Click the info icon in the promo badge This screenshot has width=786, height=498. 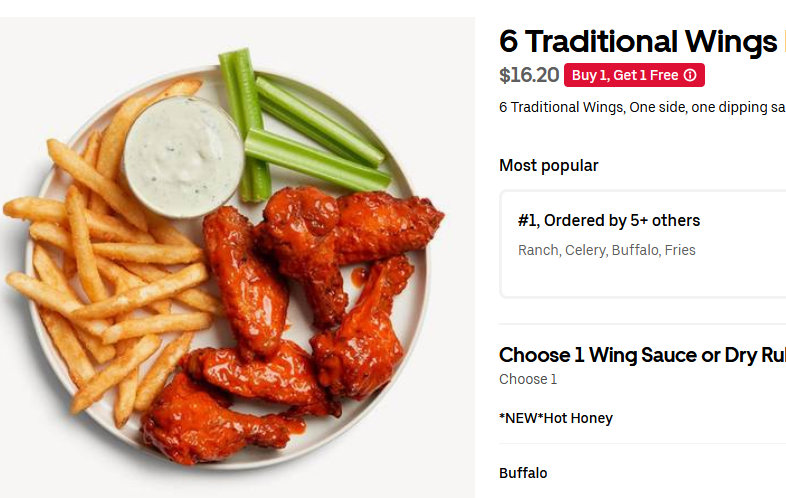coord(690,75)
